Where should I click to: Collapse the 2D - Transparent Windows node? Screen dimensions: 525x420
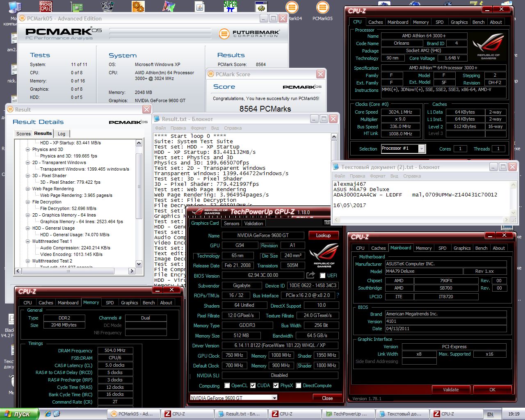pos(27,162)
